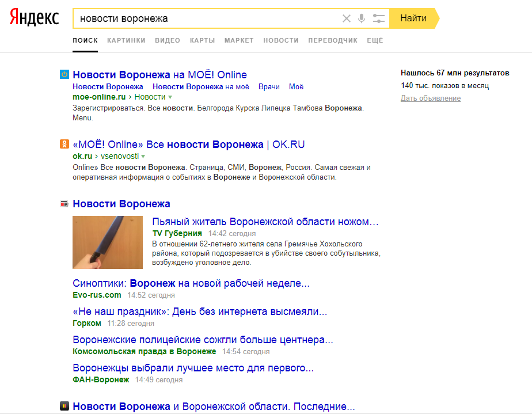Click the moe-online.ru green URL
Image resolution: width=532 pixels, height=414 pixels.
[99, 97]
